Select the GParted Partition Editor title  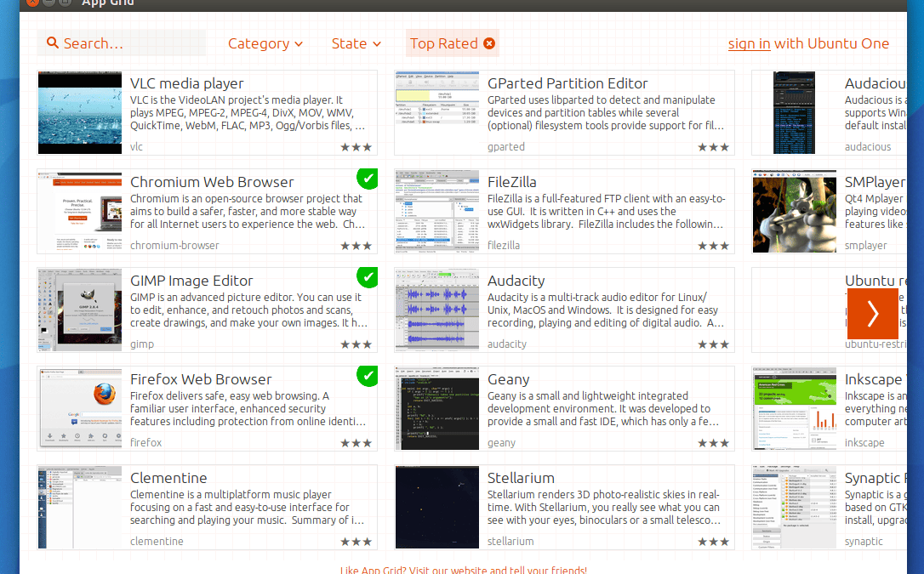(x=568, y=83)
